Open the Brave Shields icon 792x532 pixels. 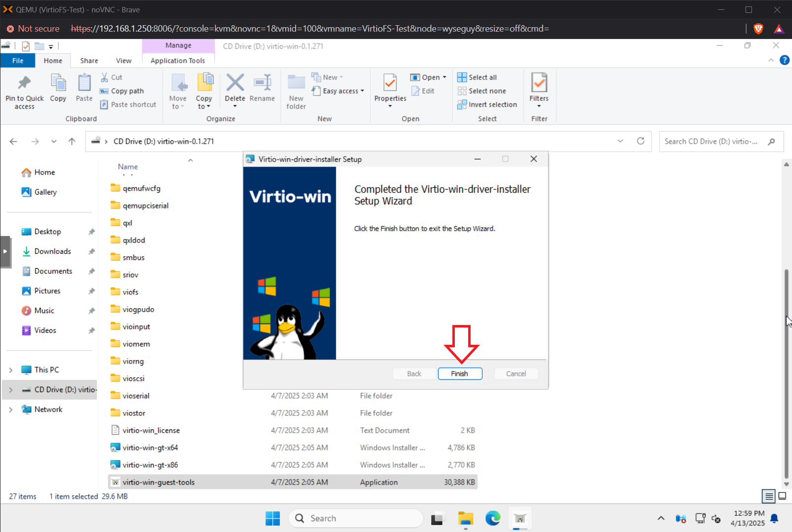tap(758, 29)
